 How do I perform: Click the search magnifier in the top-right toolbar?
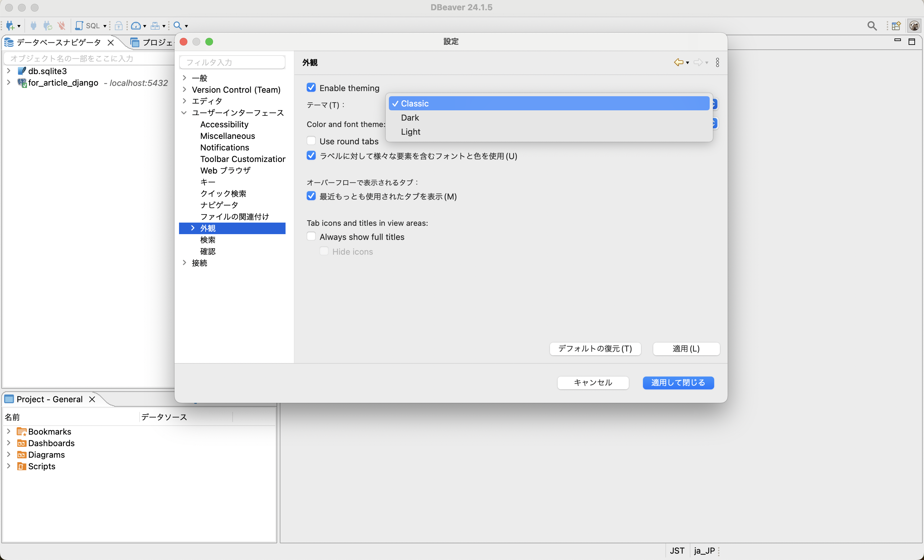(x=873, y=25)
